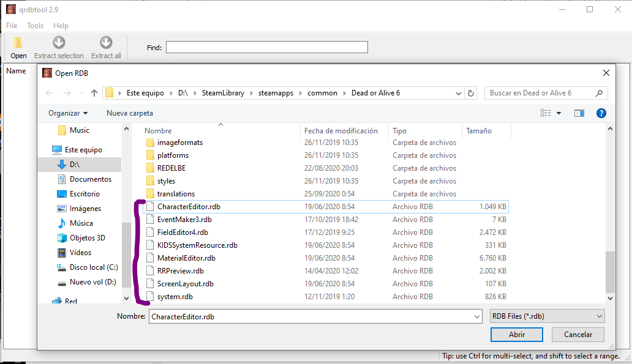Image resolution: width=632 pixels, height=364 pixels.
Task: Toggle the preview pane icon
Action: tap(579, 113)
